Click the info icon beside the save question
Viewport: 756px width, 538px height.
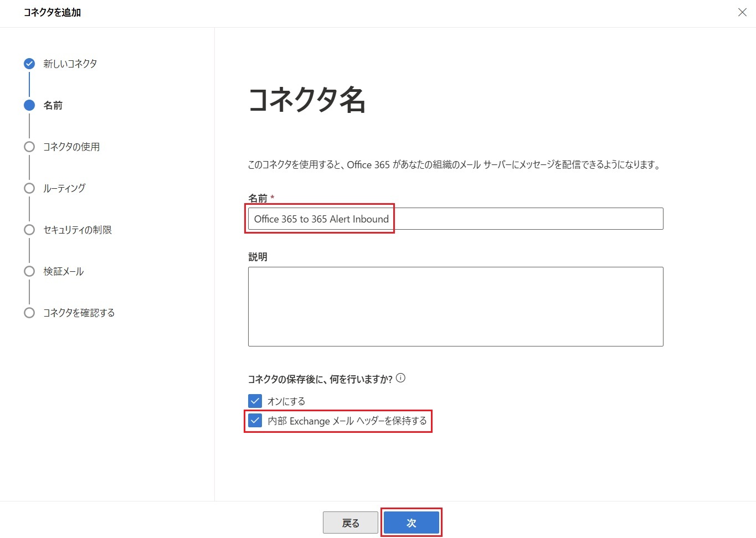(401, 378)
